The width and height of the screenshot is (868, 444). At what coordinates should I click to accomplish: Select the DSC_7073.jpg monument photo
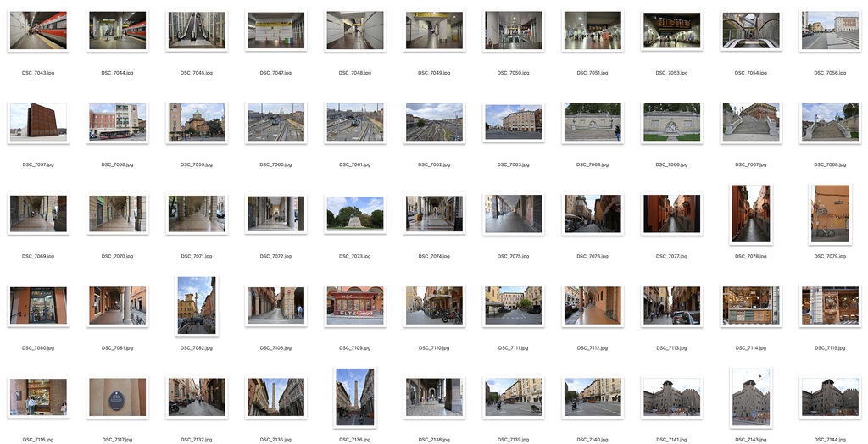355,214
